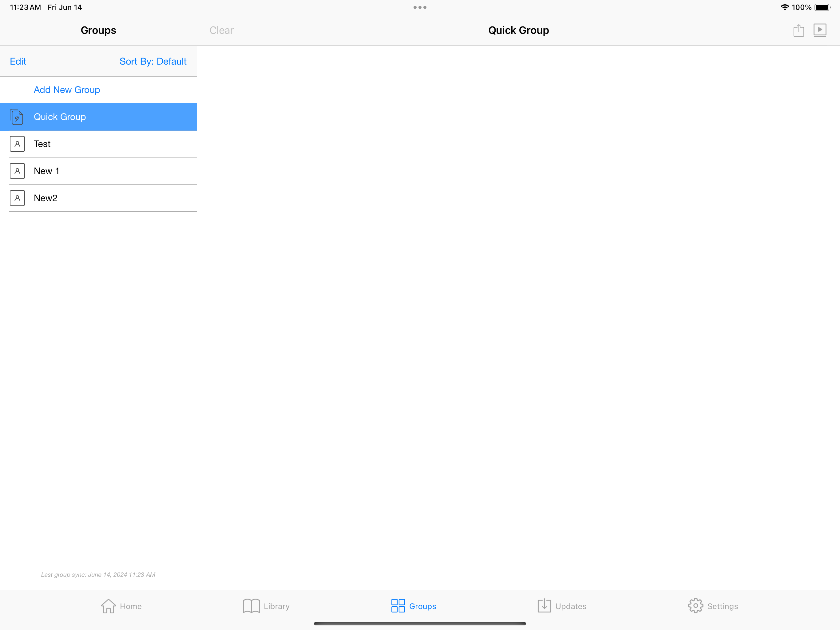
Task: Tap the Home house icon
Action: pyautogui.click(x=108, y=606)
